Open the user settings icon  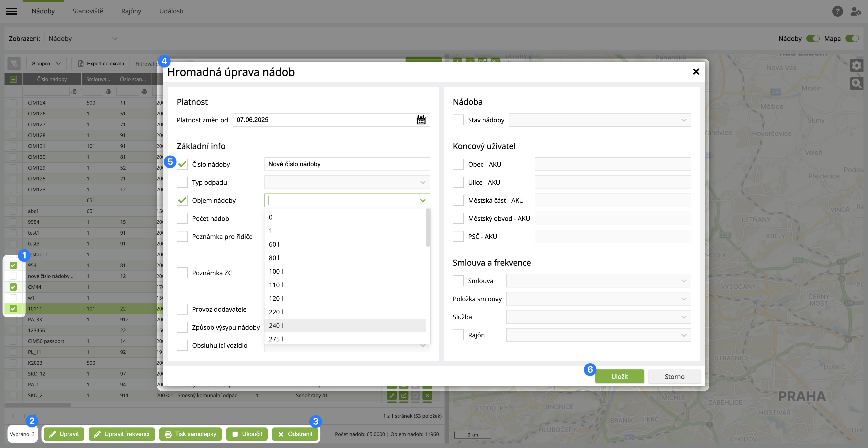click(856, 11)
